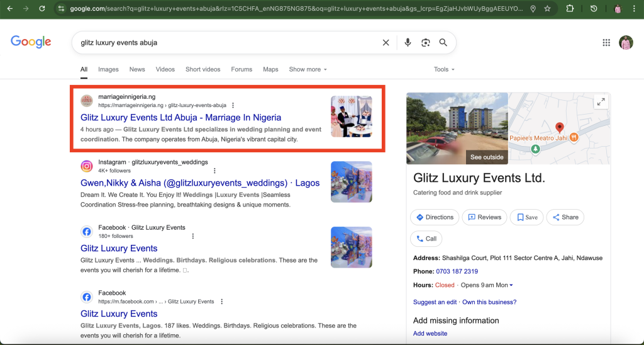Open the wedding couple result thumbnail
The height and width of the screenshot is (345, 644).
pos(352,116)
